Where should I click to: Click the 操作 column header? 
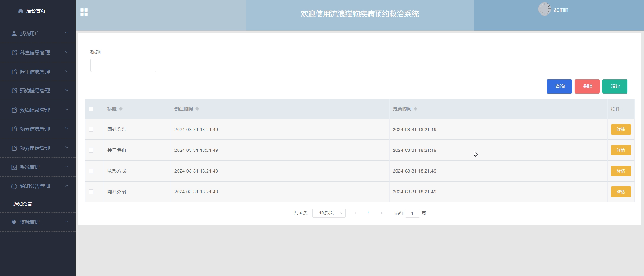tap(615, 109)
